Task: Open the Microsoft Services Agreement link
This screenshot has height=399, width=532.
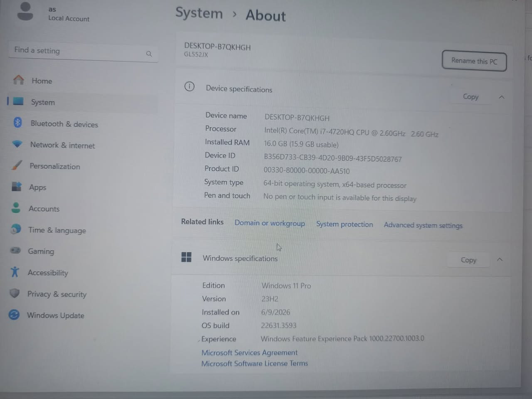Action: tap(249, 352)
